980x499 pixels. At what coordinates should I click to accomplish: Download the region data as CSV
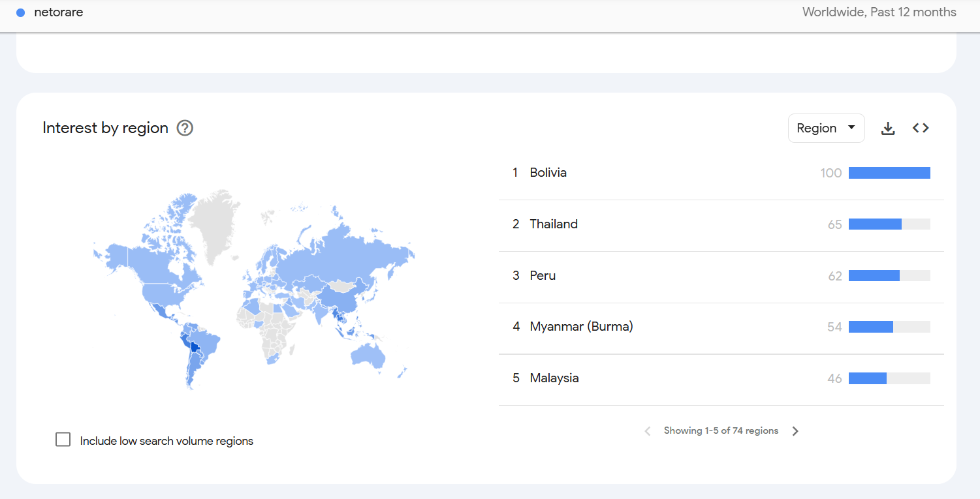coord(888,129)
